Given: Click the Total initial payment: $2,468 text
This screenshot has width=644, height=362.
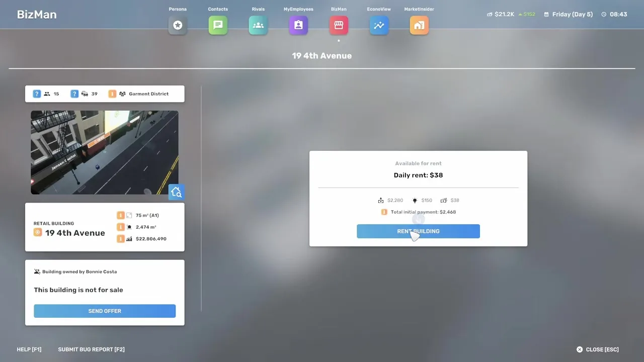Looking at the screenshot, I should (x=423, y=212).
